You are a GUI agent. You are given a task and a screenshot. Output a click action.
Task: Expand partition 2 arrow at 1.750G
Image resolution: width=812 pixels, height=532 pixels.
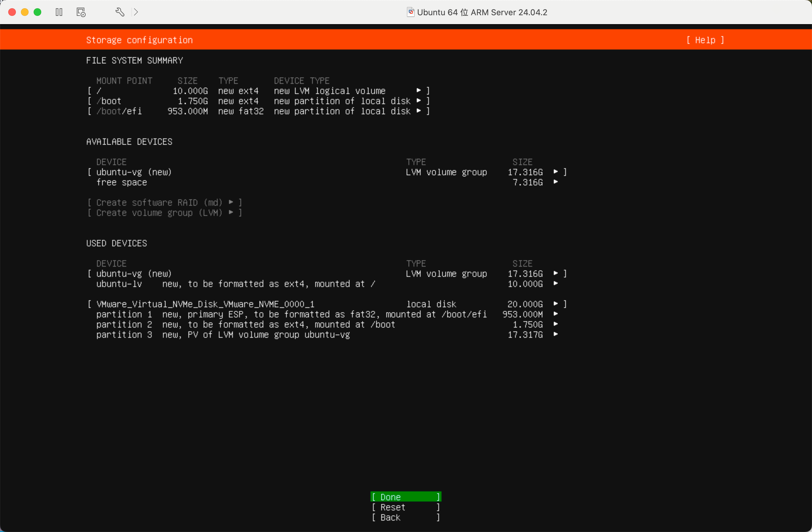(556, 324)
